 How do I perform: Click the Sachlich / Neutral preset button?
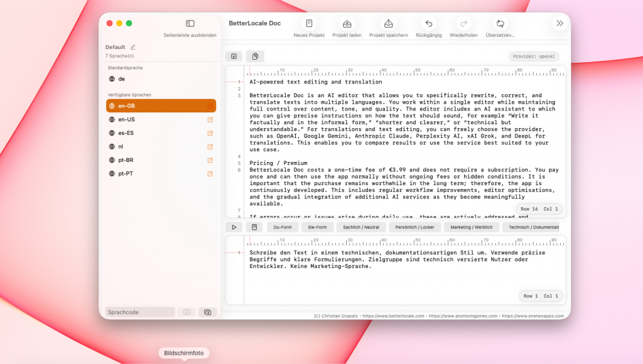click(361, 227)
